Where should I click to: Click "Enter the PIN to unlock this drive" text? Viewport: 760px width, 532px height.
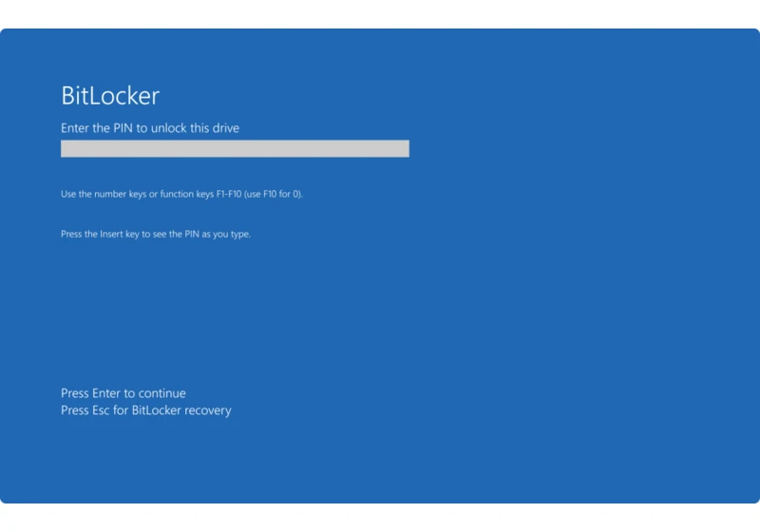[150, 128]
